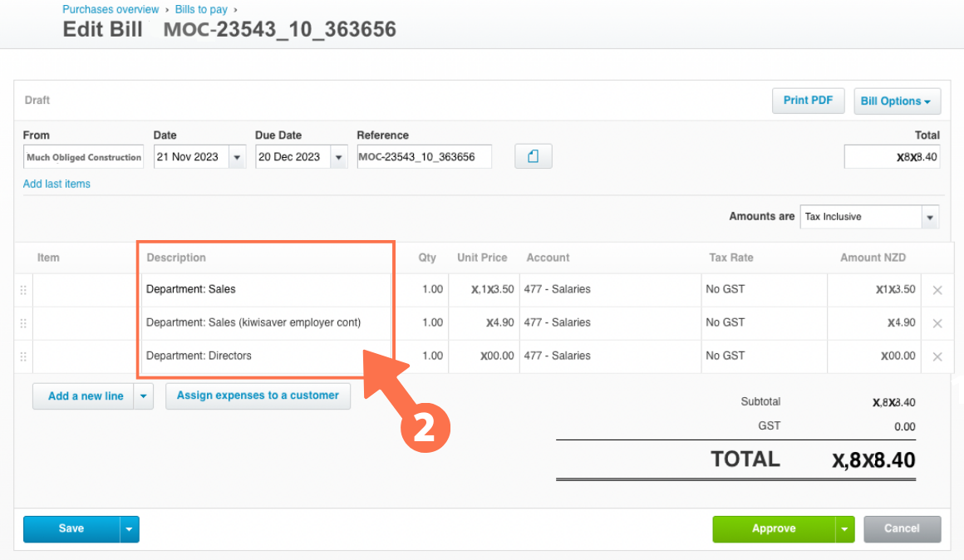Open the Date calendar dropdown

[x=236, y=156]
